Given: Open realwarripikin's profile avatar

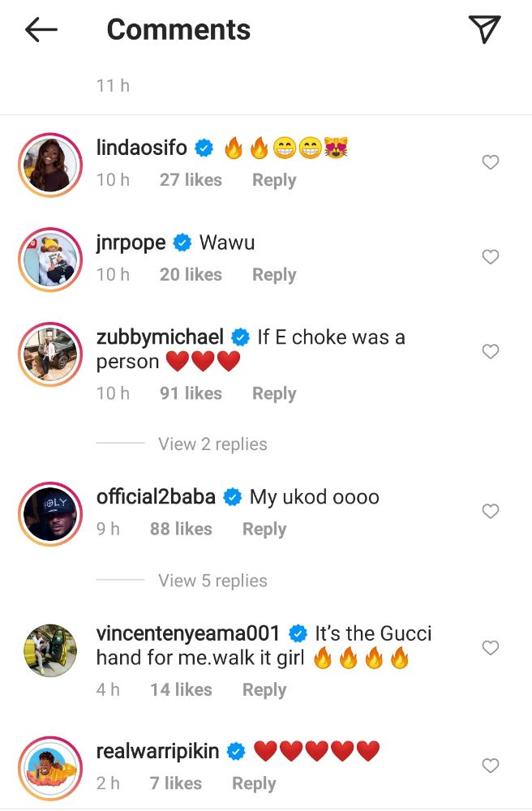Looking at the screenshot, I should point(50,766).
